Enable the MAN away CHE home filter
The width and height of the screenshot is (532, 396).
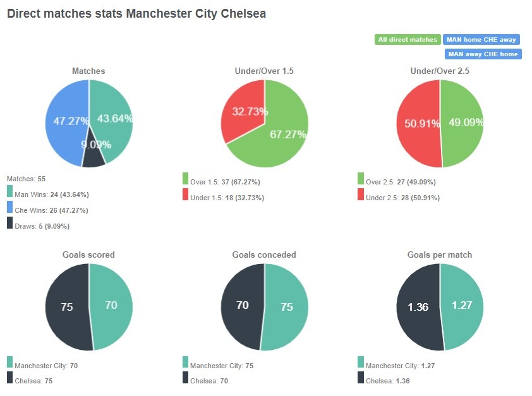click(482, 54)
